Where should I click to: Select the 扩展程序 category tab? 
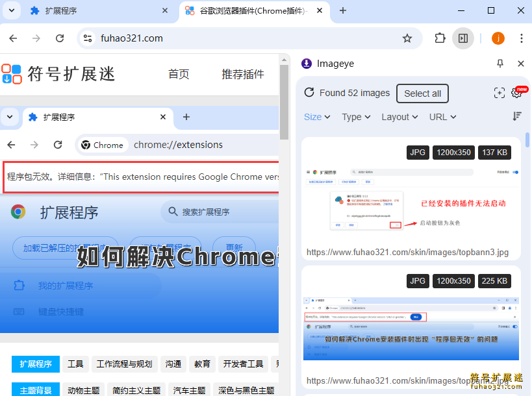[x=36, y=364]
